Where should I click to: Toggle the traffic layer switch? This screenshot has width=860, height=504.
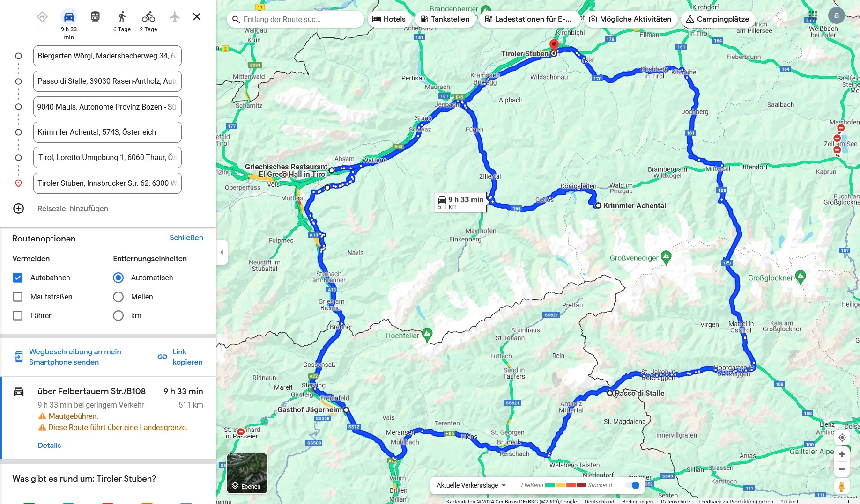pos(632,485)
